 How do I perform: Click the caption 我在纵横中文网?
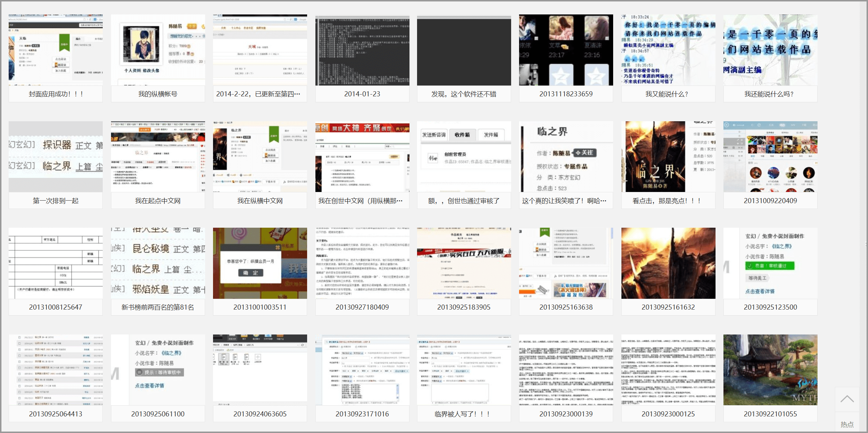click(x=260, y=201)
